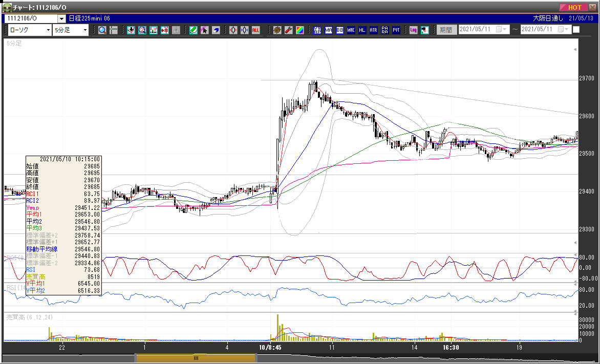The width and height of the screenshot is (600, 364).
Task: Click the gray warning triangle icon
Action: 176,30
